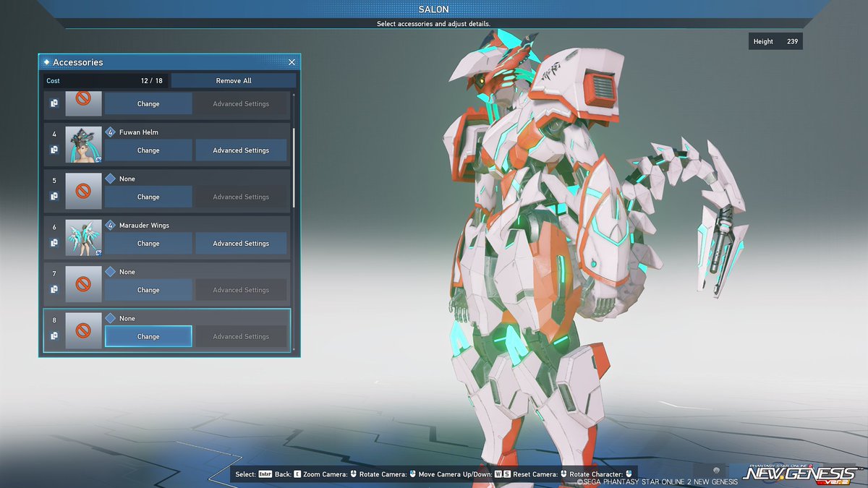Viewport: 868px width, 488px height.
Task: Click the Back C key hint
Action: [x=297, y=474]
